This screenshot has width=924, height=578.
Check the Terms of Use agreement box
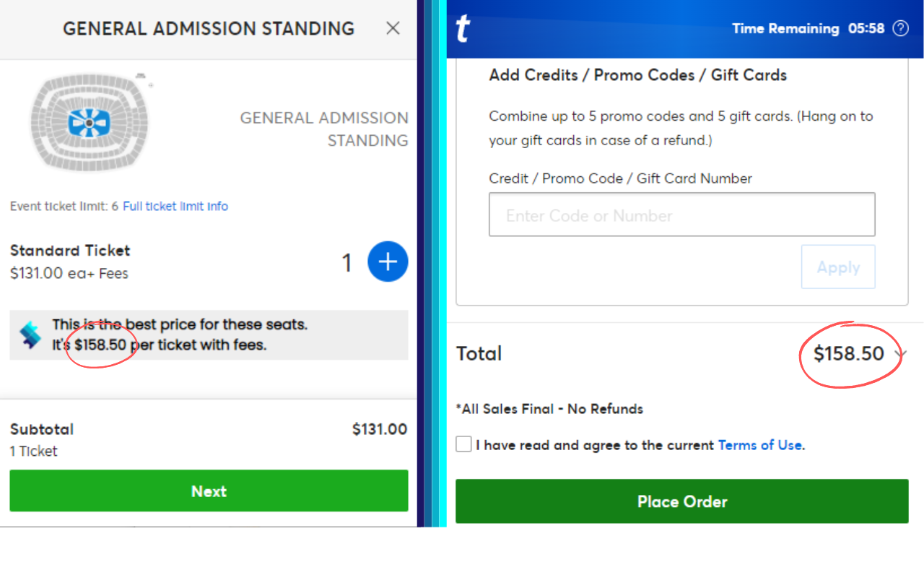click(x=463, y=444)
